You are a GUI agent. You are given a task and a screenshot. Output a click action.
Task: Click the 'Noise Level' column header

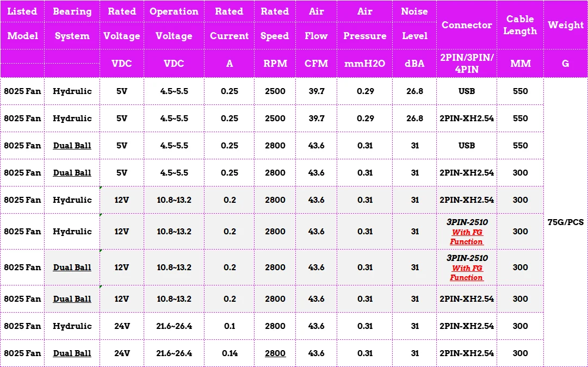pos(414,24)
